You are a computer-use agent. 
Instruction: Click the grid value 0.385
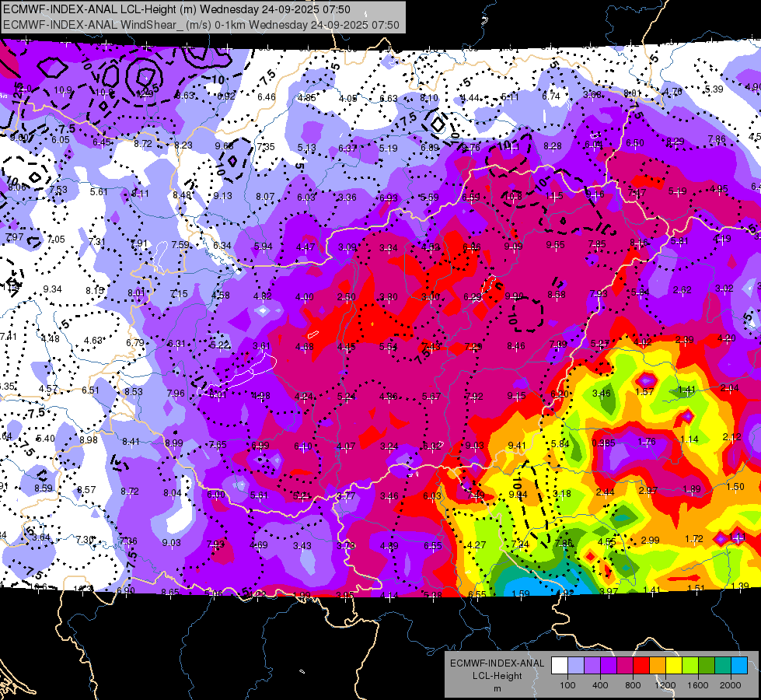tap(603, 443)
